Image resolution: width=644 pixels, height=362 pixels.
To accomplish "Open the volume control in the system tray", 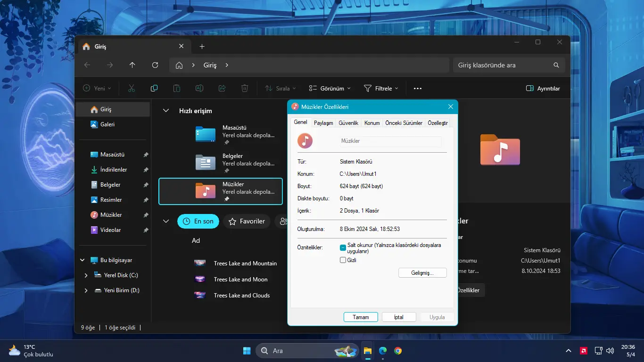I will [x=610, y=351].
